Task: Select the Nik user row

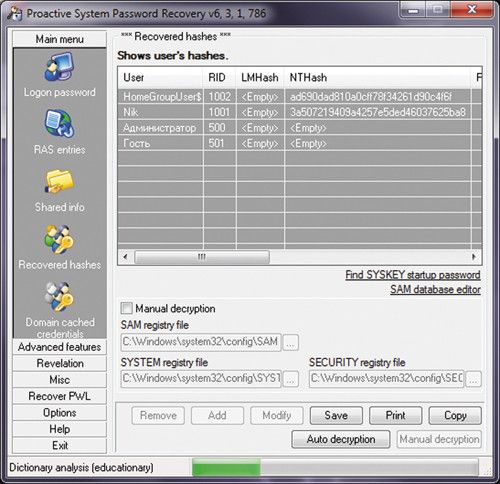Action: coord(299,112)
